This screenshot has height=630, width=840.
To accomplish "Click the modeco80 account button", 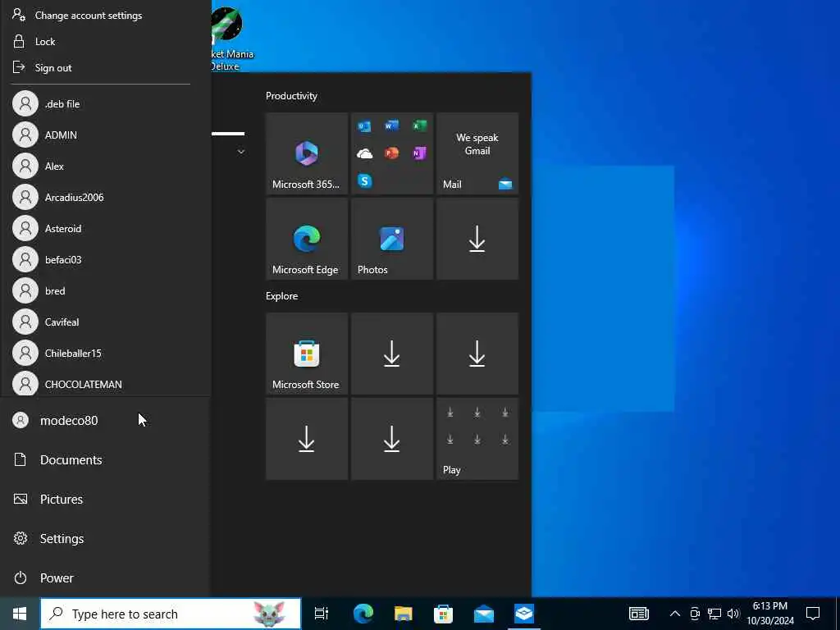I will tap(105, 421).
